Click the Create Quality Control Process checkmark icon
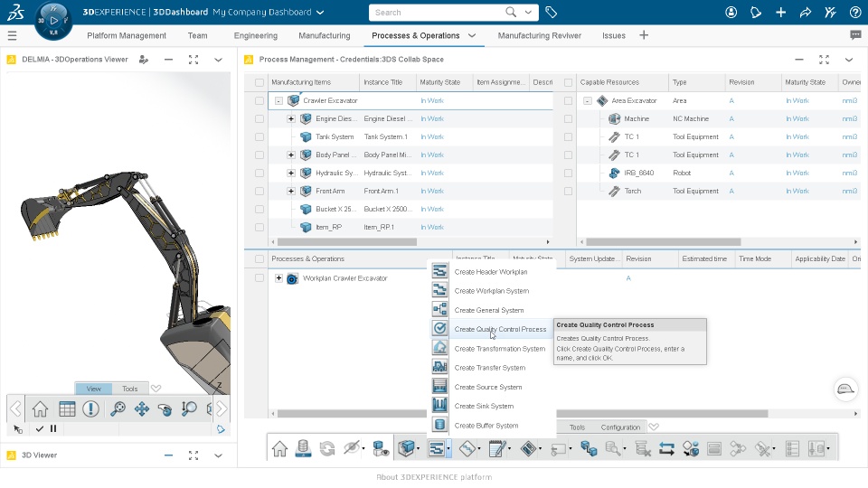 click(x=439, y=329)
